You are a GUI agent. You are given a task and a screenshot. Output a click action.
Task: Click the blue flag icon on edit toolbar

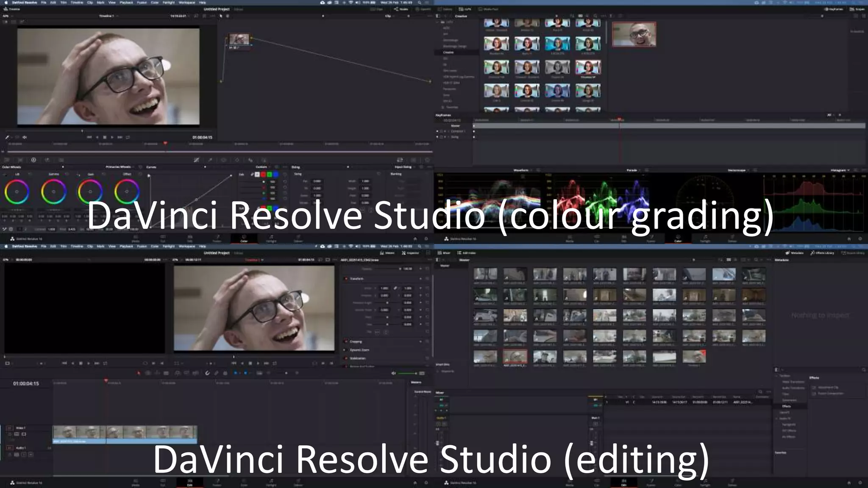click(x=236, y=373)
